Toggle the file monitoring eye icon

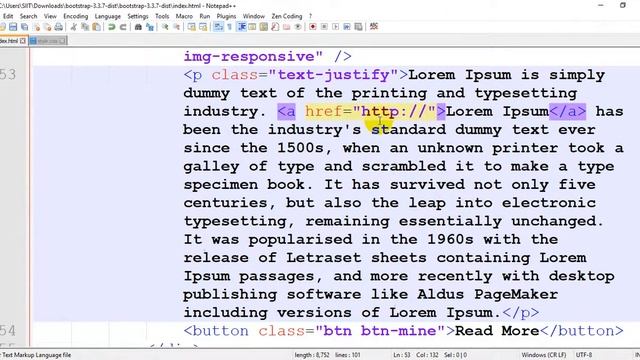(x=298, y=27)
